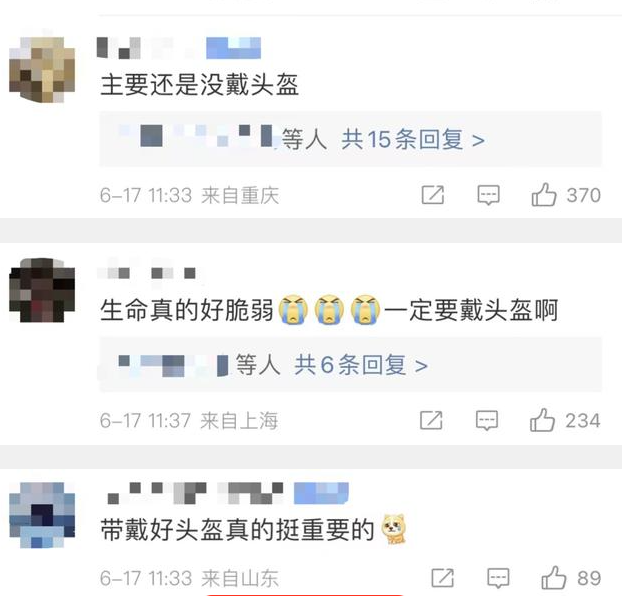Reply to the comment posted from 山东

[x=498, y=578]
